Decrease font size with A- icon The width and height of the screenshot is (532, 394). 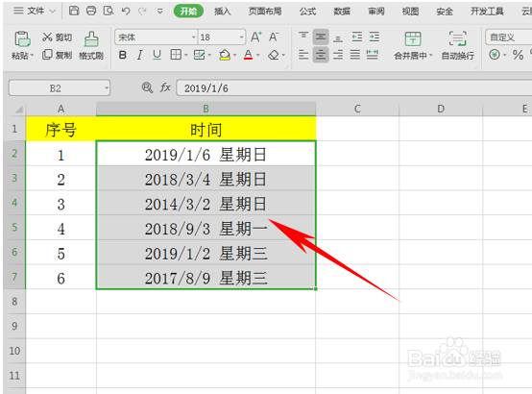point(274,37)
